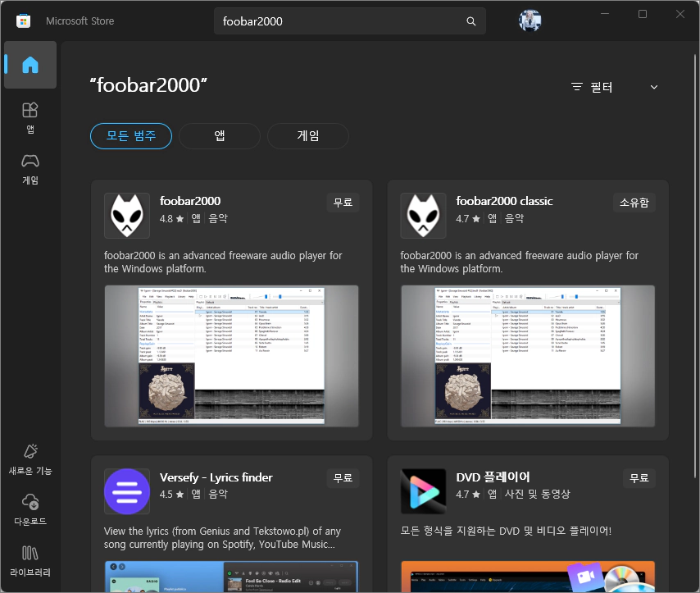Click the Microsoft Store logo
The width and height of the screenshot is (700, 593).
coord(23,20)
